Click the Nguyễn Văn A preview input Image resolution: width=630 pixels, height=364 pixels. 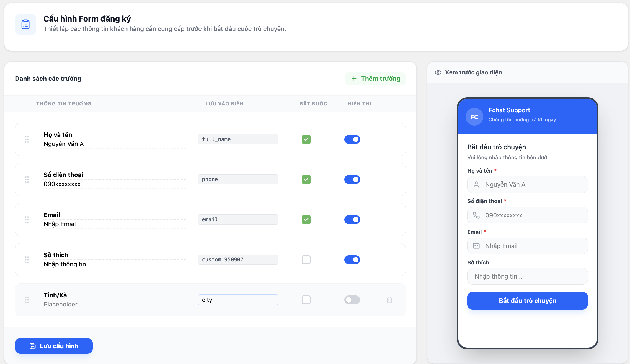[x=527, y=184]
